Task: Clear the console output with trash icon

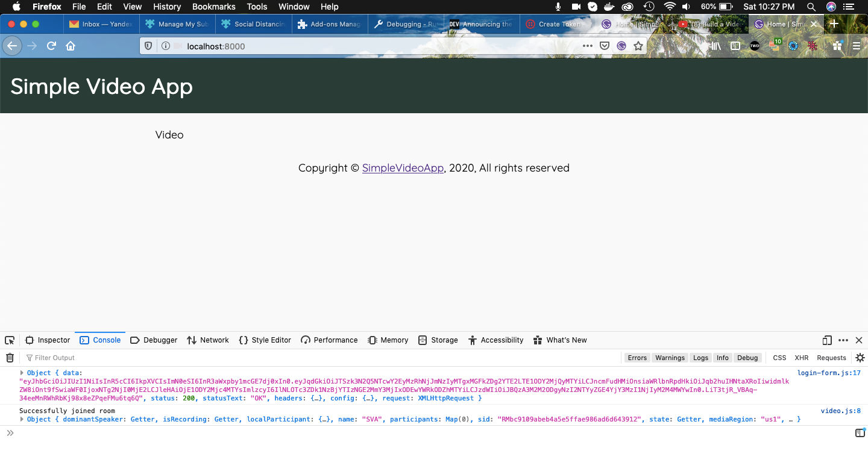Action: click(10, 358)
